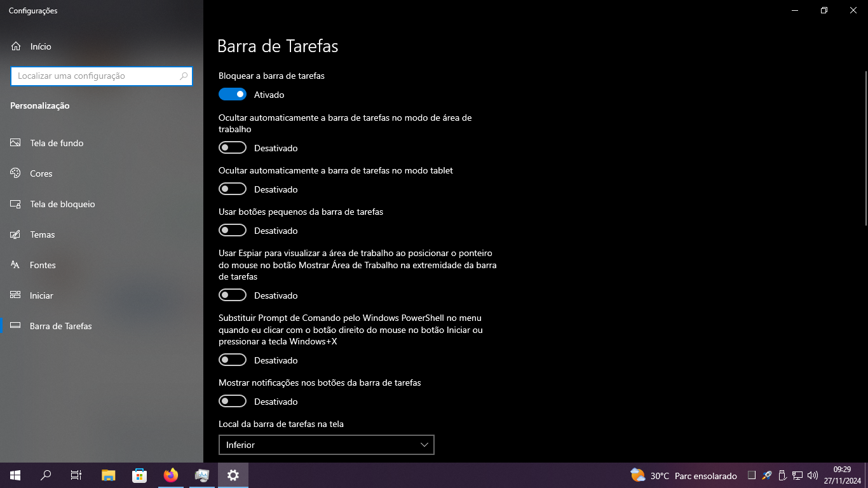Launch File Explorer from the taskbar
This screenshot has height=488, width=868.
(x=109, y=475)
